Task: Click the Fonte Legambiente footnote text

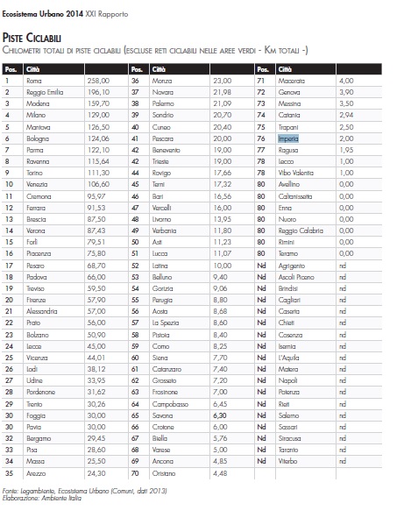Action: coord(84,491)
